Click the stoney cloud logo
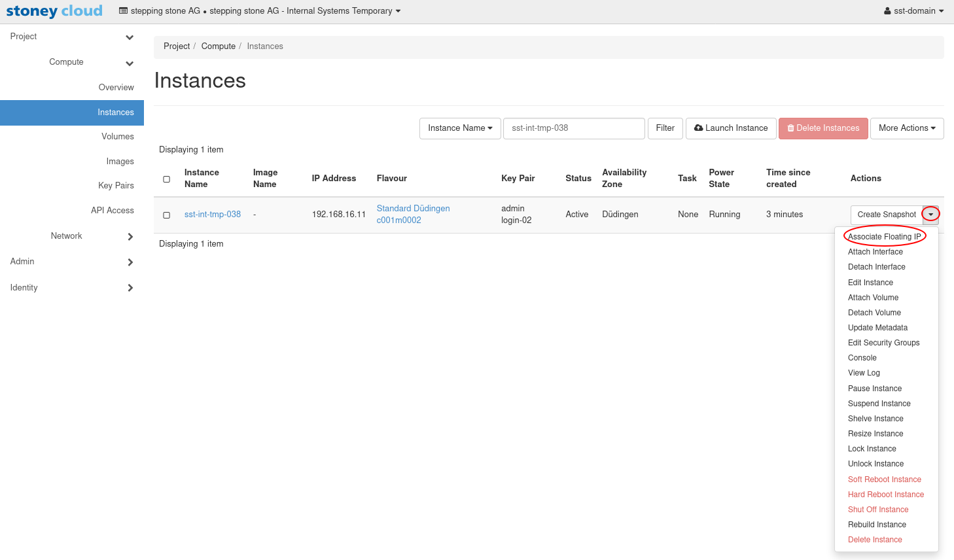Image resolution: width=954 pixels, height=560 pixels. coord(54,11)
